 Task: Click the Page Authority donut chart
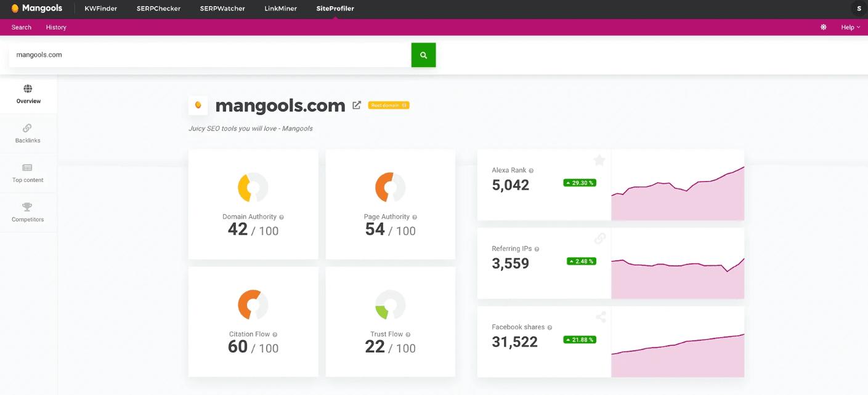[390, 187]
